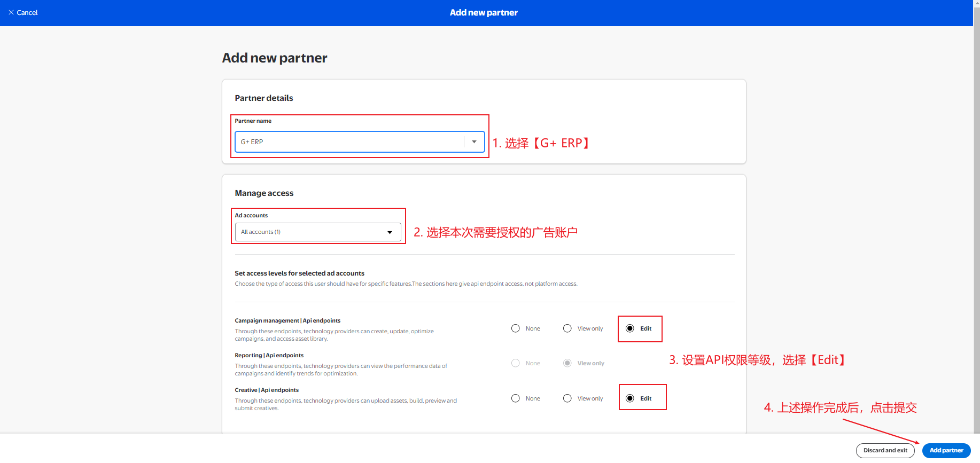Click the Add partner button
The height and width of the screenshot is (463, 980).
click(946, 450)
